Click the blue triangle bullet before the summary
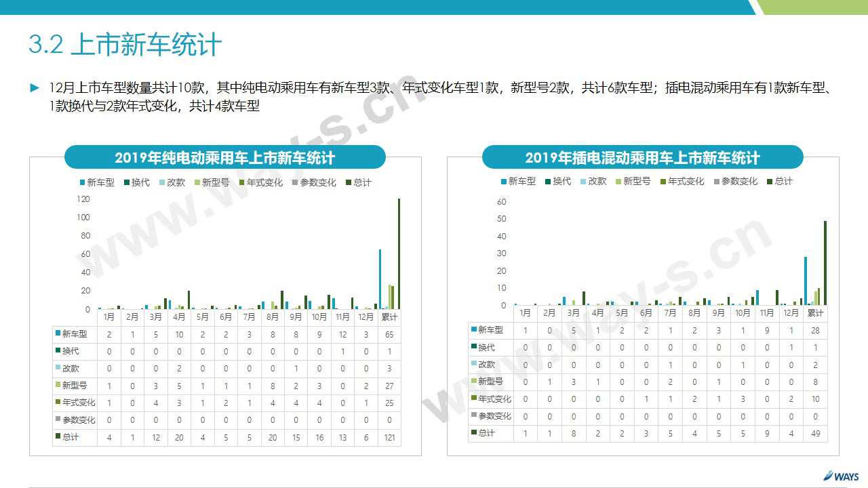The width and height of the screenshot is (868, 488). point(35,88)
